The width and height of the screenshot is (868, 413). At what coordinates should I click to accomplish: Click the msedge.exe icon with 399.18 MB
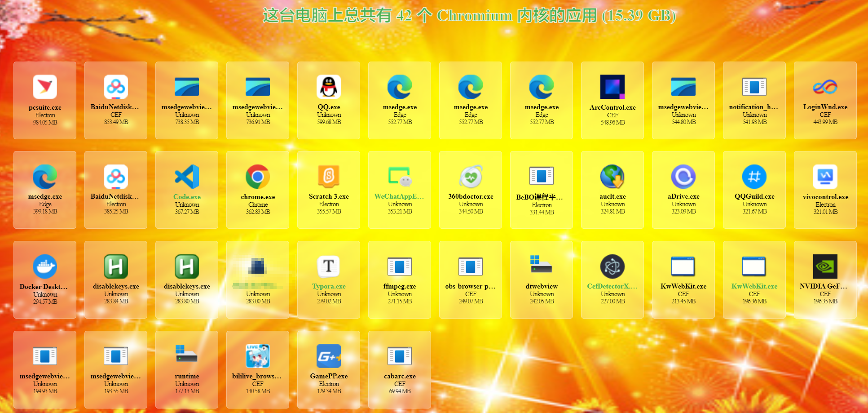pyautogui.click(x=45, y=177)
